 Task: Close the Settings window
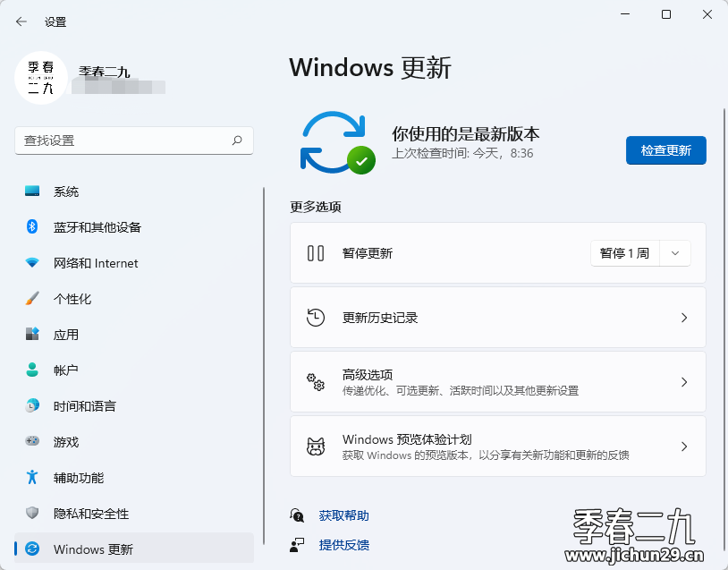click(707, 14)
